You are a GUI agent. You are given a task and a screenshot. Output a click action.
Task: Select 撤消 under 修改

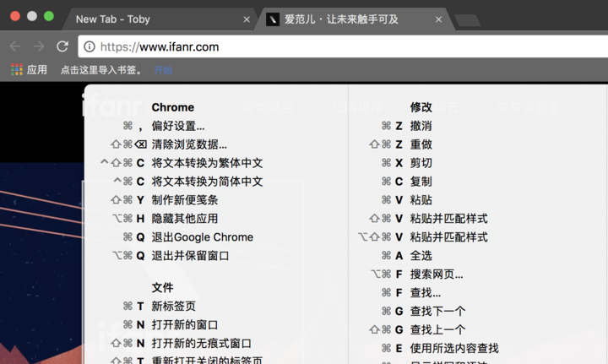[x=421, y=126]
